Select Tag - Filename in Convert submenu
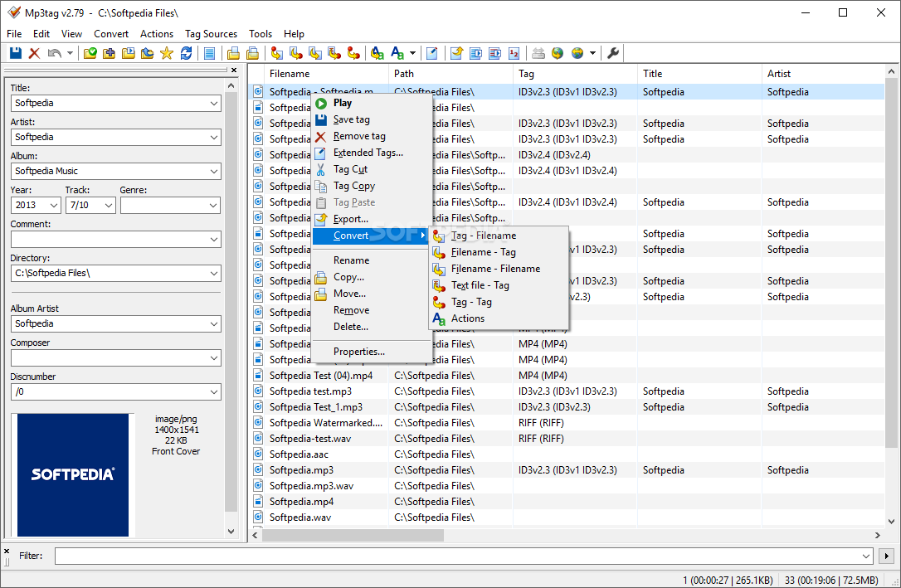 click(499, 236)
